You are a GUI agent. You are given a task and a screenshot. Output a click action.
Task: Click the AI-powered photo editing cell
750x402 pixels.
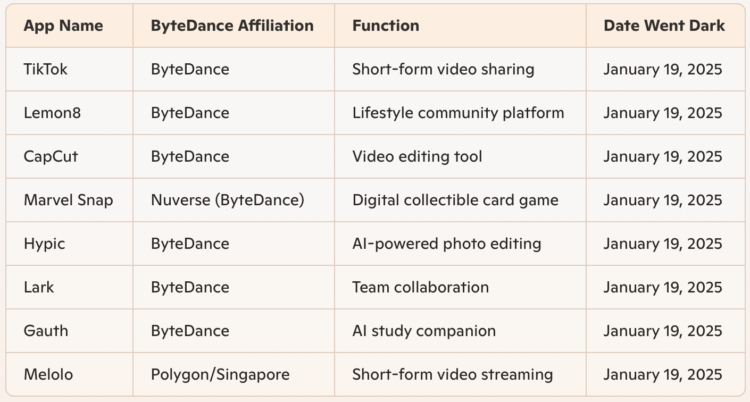click(x=446, y=244)
